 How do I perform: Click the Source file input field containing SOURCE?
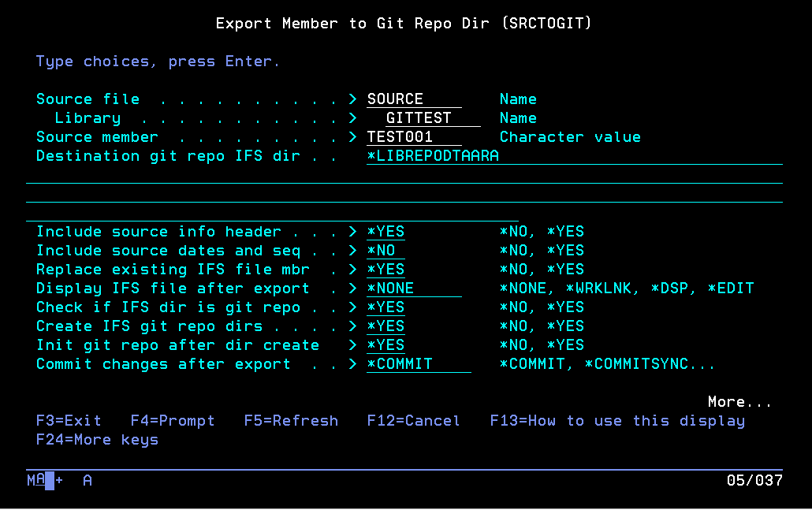414,99
